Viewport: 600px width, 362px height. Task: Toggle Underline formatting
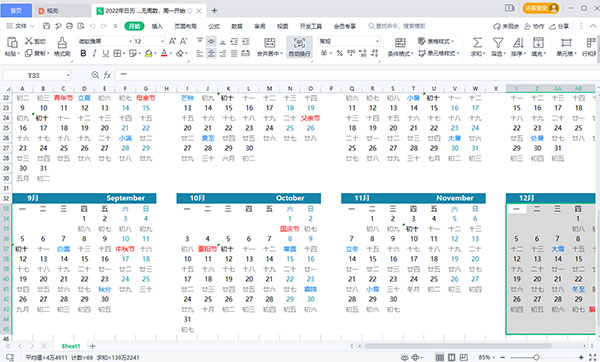(x=106, y=53)
